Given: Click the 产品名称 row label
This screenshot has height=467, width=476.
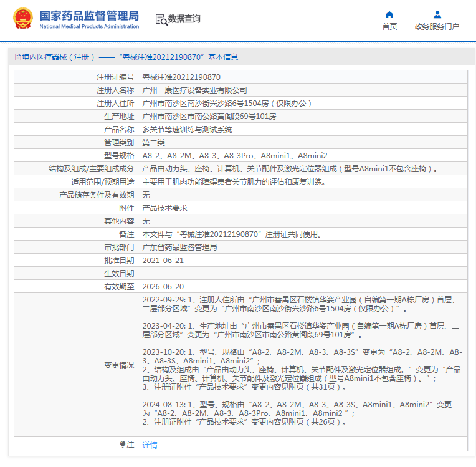Looking at the screenshot, I should click(119, 130).
